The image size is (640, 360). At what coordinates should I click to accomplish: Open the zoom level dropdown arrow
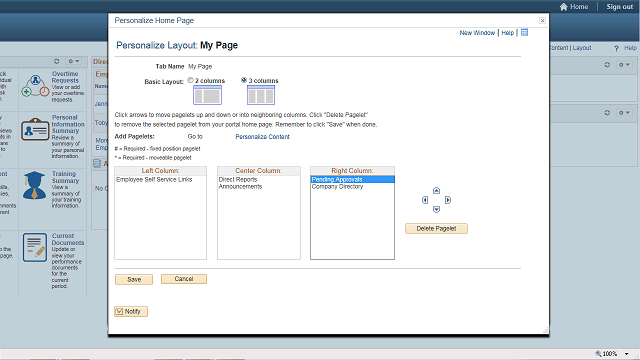[x=627, y=354]
